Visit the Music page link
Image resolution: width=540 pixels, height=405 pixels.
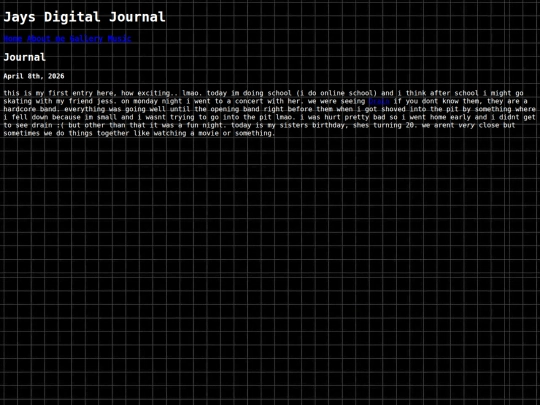[x=119, y=39]
